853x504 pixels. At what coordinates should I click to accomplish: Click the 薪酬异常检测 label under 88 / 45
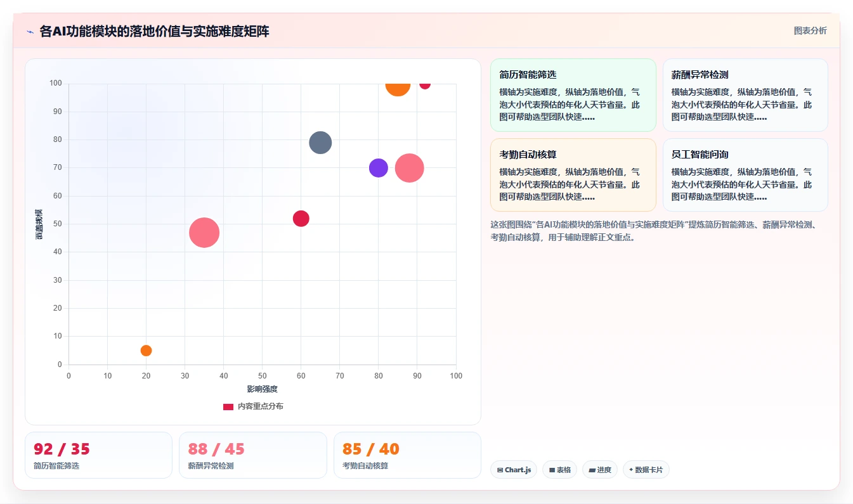[x=211, y=466]
